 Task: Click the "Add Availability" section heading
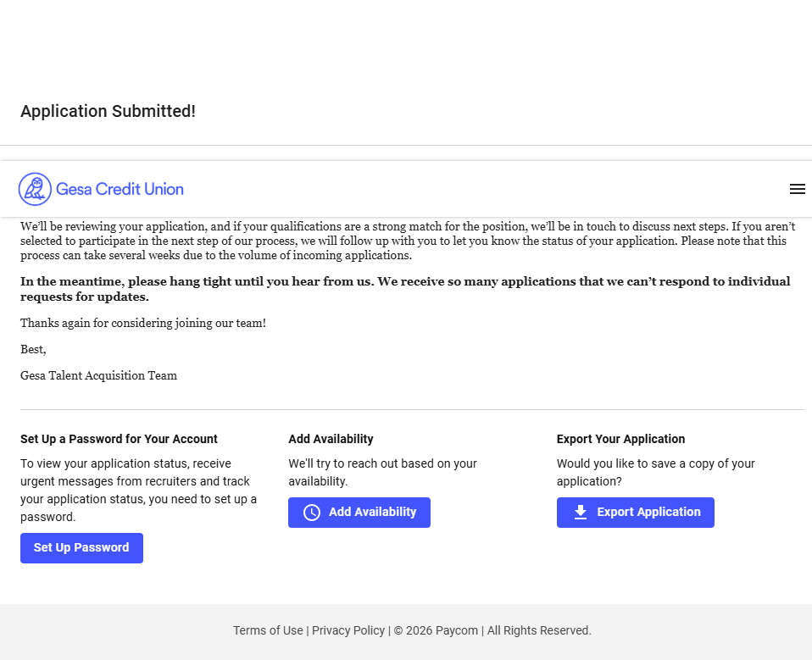pos(331,439)
